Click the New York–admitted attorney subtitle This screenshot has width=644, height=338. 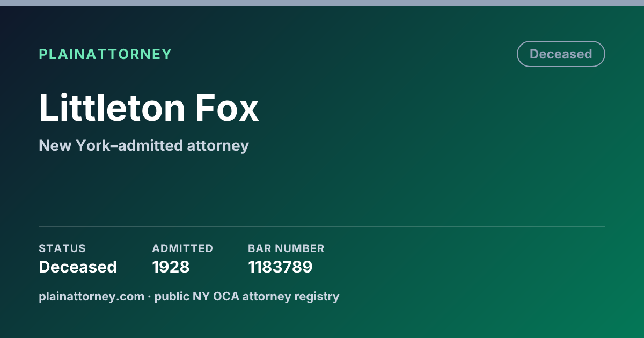144,145
